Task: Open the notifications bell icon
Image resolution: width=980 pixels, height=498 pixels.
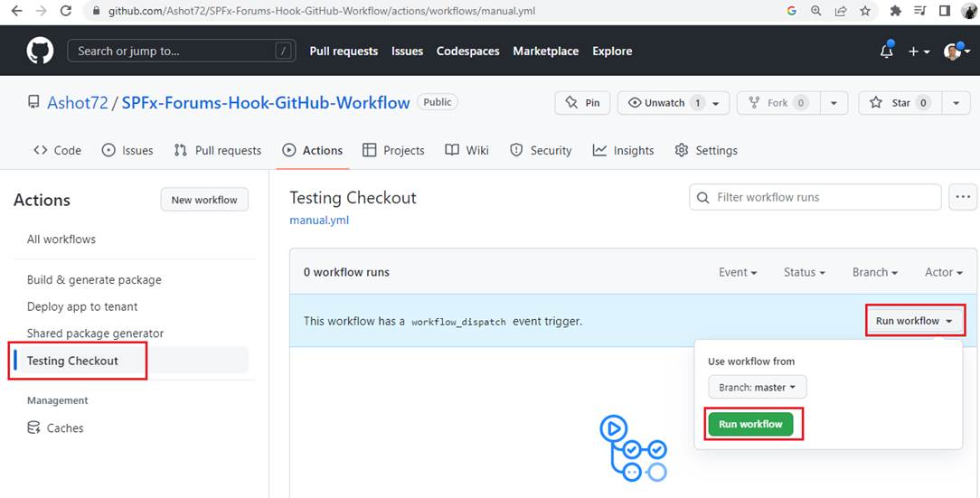Action: point(886,52)
